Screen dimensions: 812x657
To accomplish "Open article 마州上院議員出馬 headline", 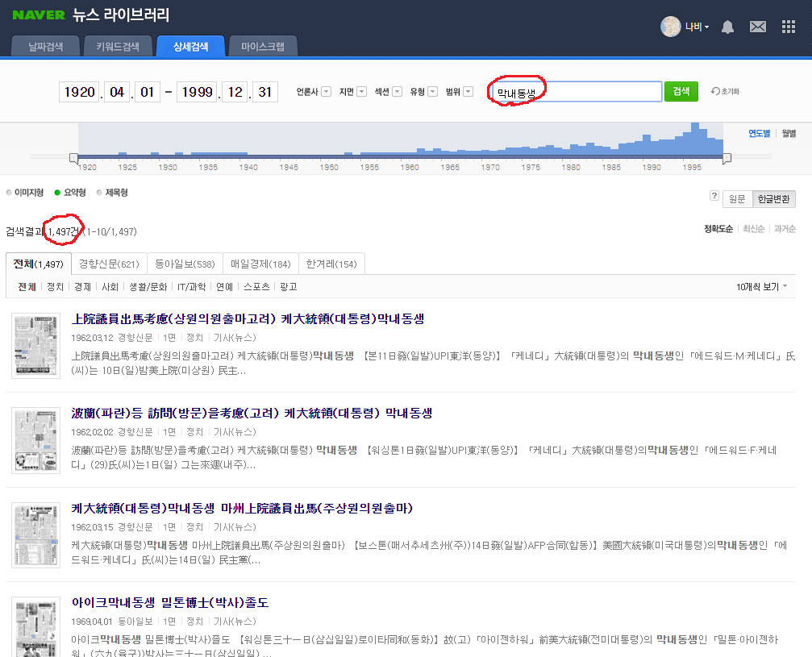I will (x=242, y=509).
